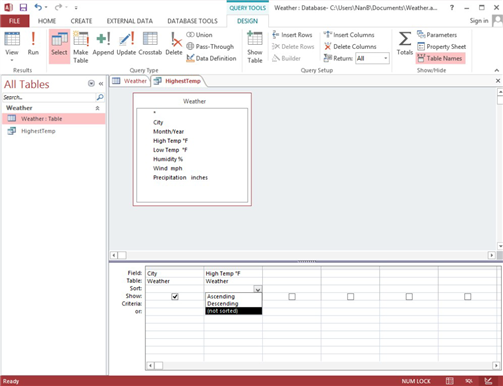Collapse the ribbon with the up arrow

click(497, 70)
